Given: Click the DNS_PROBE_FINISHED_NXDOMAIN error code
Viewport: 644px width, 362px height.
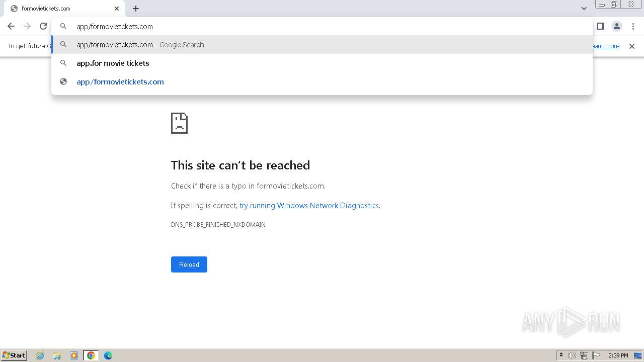Looking at the screenshot, I should click(x=218, y=225).
